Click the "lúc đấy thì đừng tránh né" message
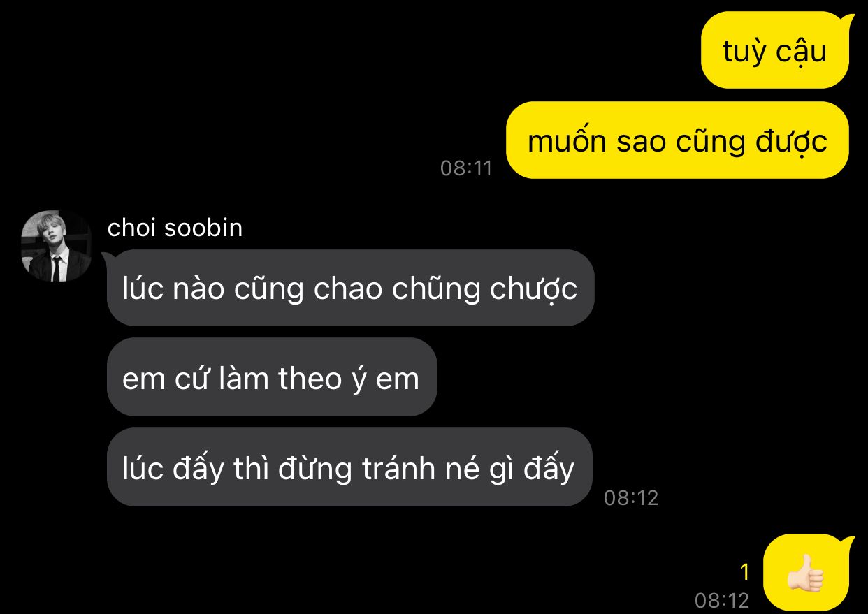 pos(349,467)
